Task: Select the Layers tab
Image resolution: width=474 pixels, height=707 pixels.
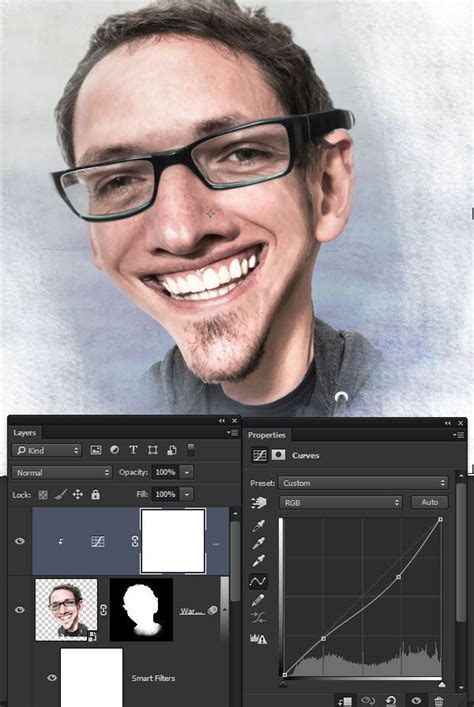Action: pyautogui.click(x=24, y=433)
